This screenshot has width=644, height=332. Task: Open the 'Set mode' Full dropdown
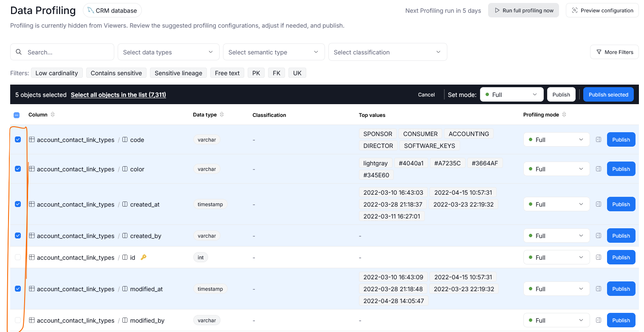click(x=512, y=94)
